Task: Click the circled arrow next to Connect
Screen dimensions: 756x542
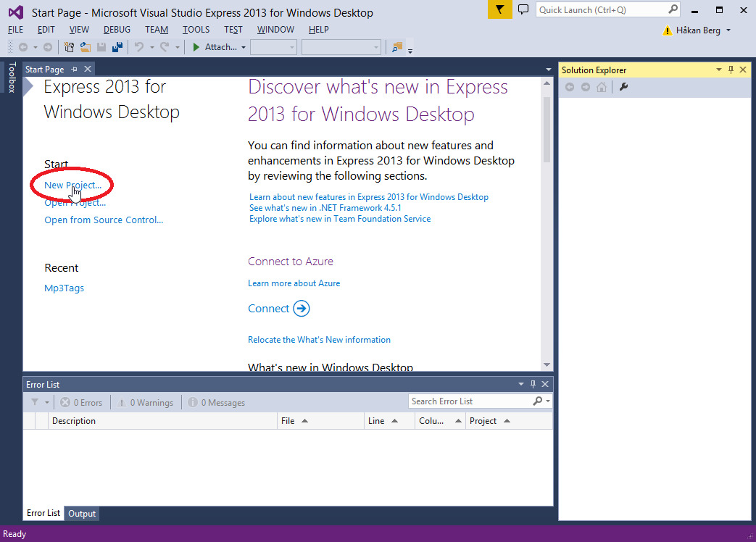Action: tap(302, 309)
